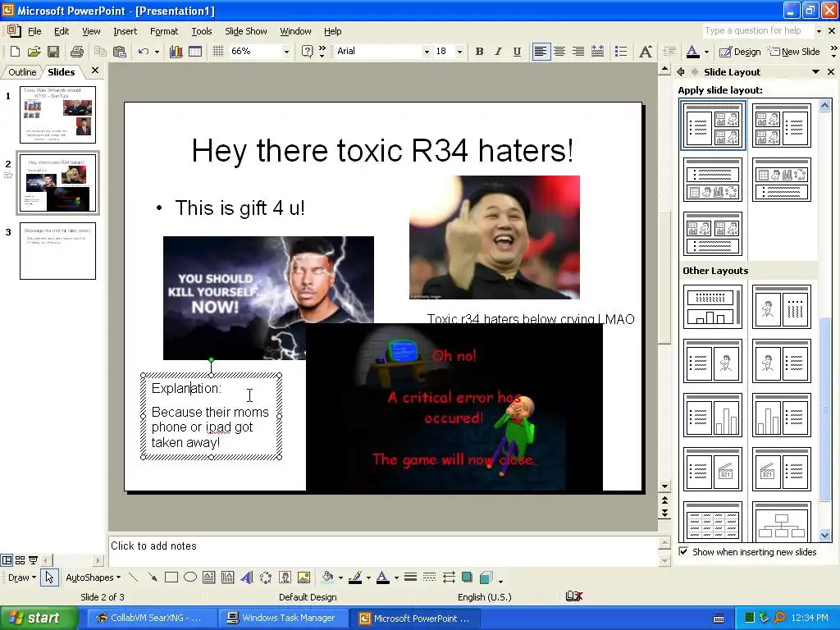Select the Rectangle drawing tool

click(x=171, y=577)
